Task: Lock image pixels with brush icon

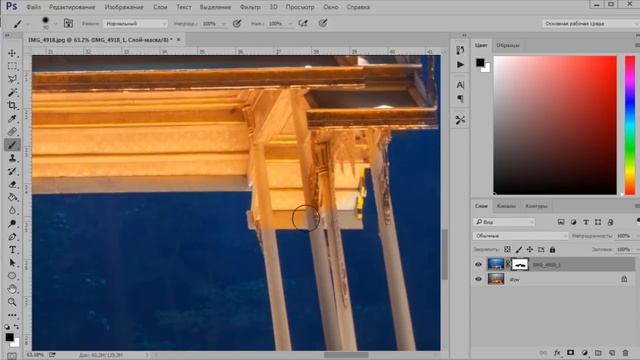Action: [518, 249]
